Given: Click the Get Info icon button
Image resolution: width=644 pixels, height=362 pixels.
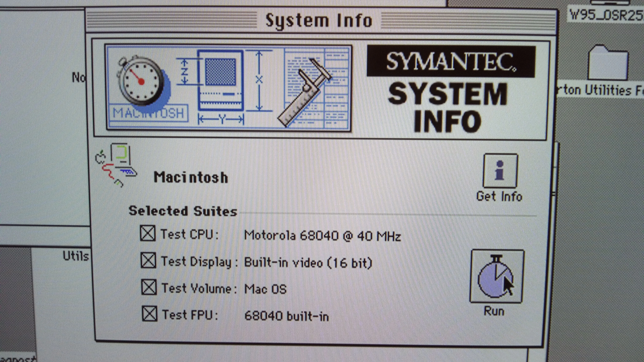Looking at the screenshot, I should point(500,171).
